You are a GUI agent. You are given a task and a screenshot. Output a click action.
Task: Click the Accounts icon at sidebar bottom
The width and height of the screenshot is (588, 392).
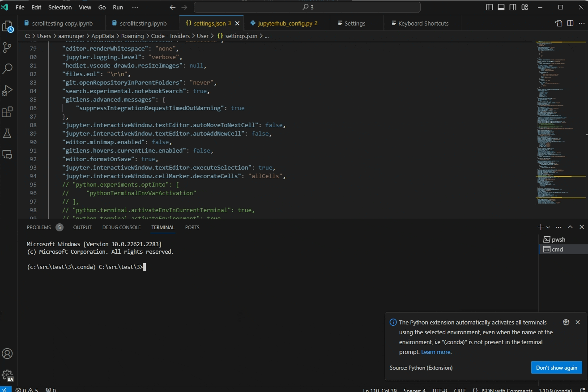(7, 354)
